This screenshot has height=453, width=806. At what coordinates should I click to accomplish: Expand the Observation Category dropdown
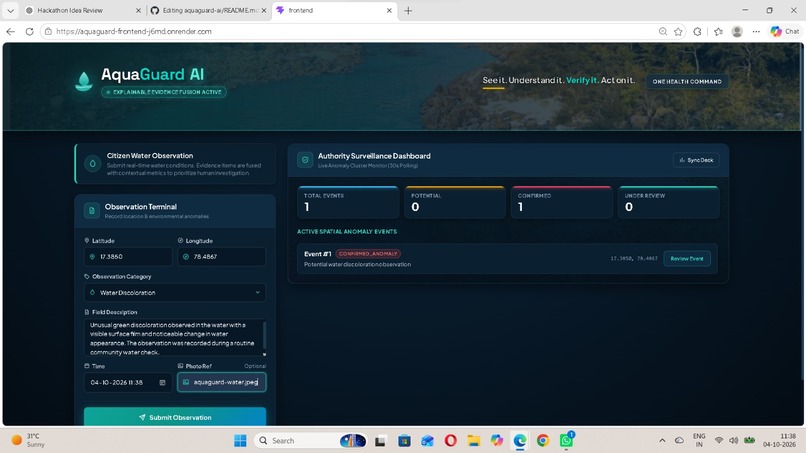[175, 293]
